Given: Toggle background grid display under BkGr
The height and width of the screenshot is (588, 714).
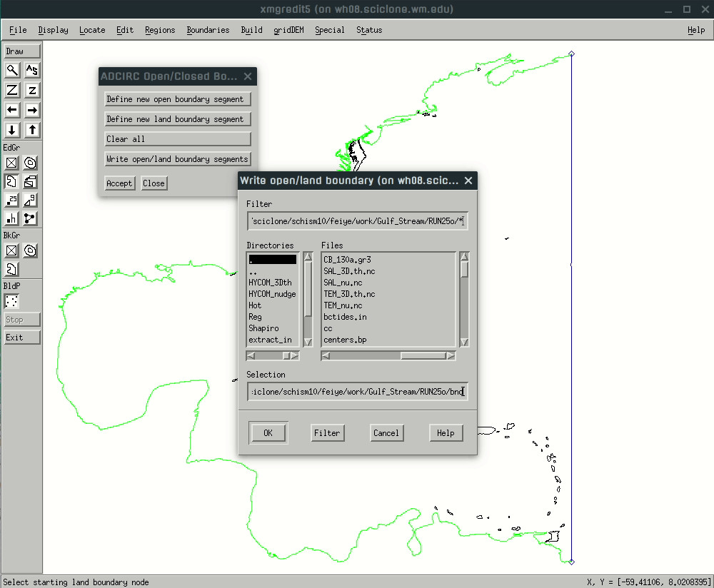Looking at the screenshot, I should point(12,250).
